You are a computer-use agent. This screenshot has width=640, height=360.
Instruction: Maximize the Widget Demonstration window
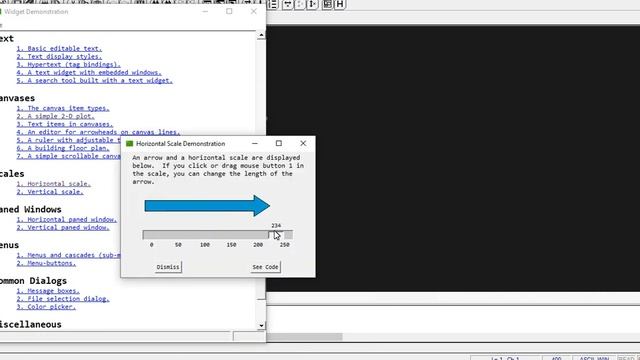tap(229, 11)
